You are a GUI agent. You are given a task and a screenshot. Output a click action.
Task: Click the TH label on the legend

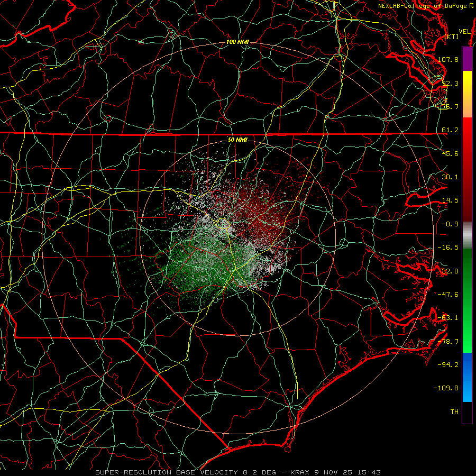pyautogui.click(x=454, y=412)
